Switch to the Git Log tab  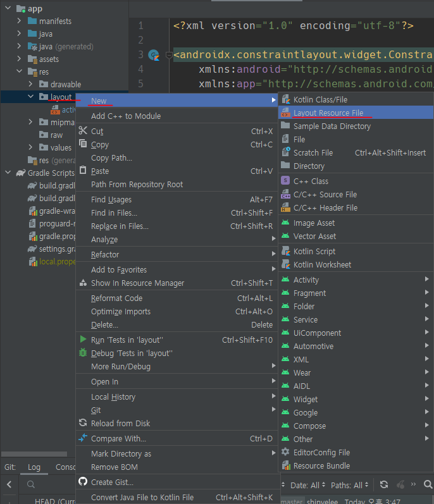pyautogui.click(x=34, y=467)
